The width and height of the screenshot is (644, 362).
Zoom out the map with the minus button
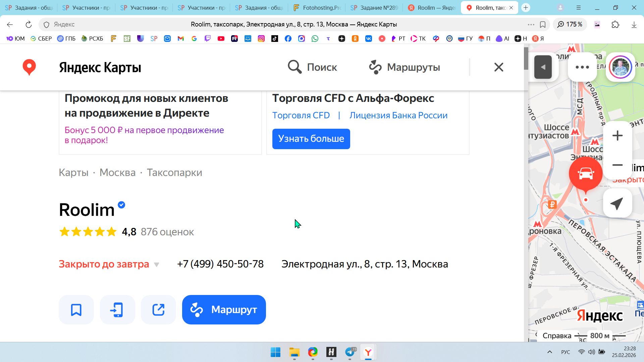[x=617, y=165]
